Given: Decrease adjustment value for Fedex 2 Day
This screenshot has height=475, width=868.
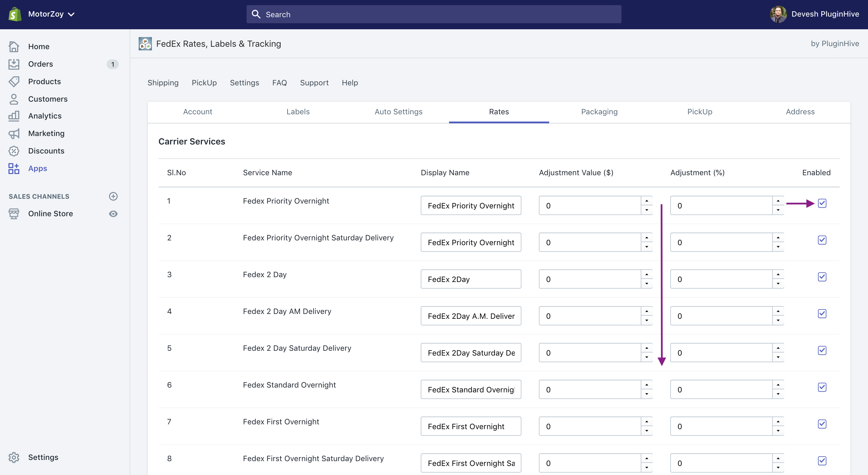Looking at the screenshot, I should click(x=646, y=283).
